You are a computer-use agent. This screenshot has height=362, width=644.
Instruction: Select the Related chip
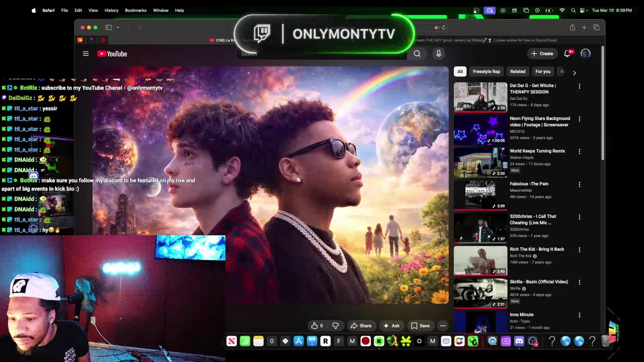pos(518,71)
